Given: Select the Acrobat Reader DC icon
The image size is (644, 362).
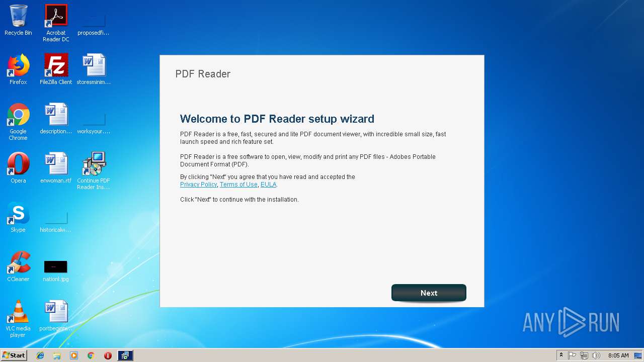Looking at the screenshot, I should point(56,23).
